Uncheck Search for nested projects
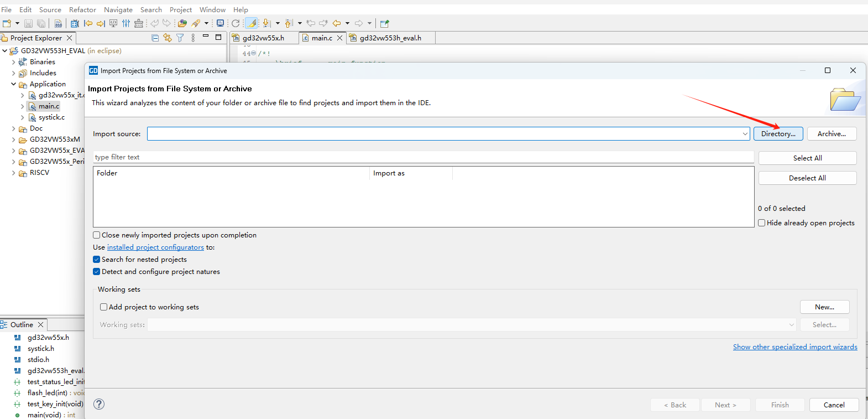Viewport: 868px width, 419px height. pyautogui.click(x=97, y=260)
